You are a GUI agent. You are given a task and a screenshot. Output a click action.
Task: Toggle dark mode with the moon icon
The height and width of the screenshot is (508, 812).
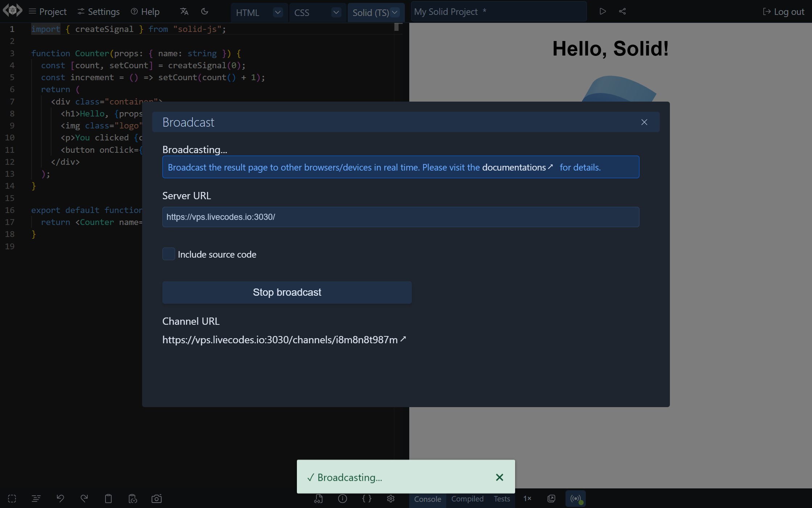point(204,11)
